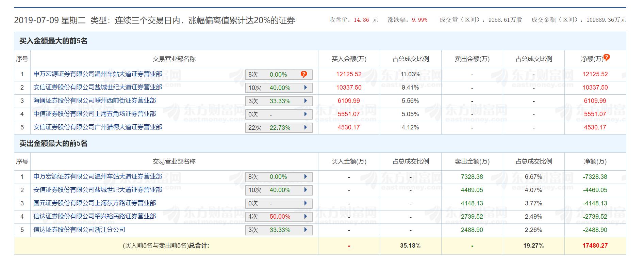Expand 0次 arrow for 中信证券上海五角场 row

pos(306,114)
